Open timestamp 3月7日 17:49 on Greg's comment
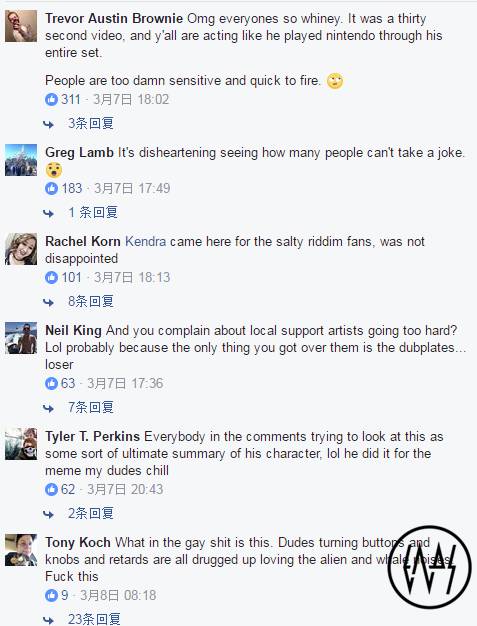Viewport: 477px width, 626px height. click(x=132, y=188)
